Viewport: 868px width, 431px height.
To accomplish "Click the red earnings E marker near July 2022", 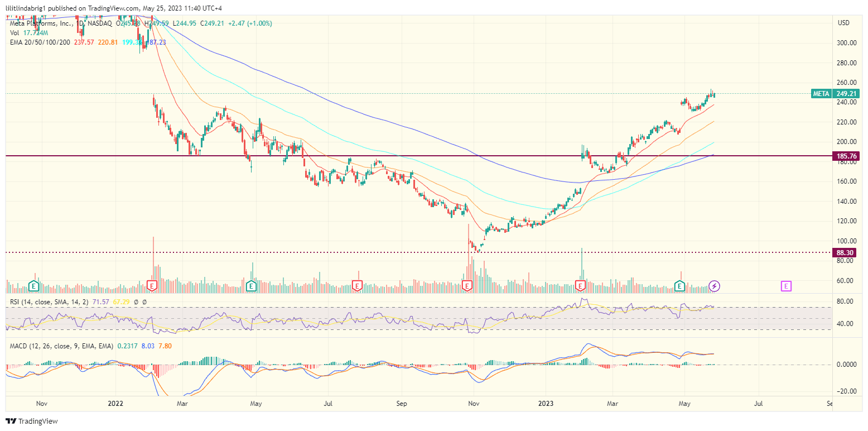I will [356, 285].
